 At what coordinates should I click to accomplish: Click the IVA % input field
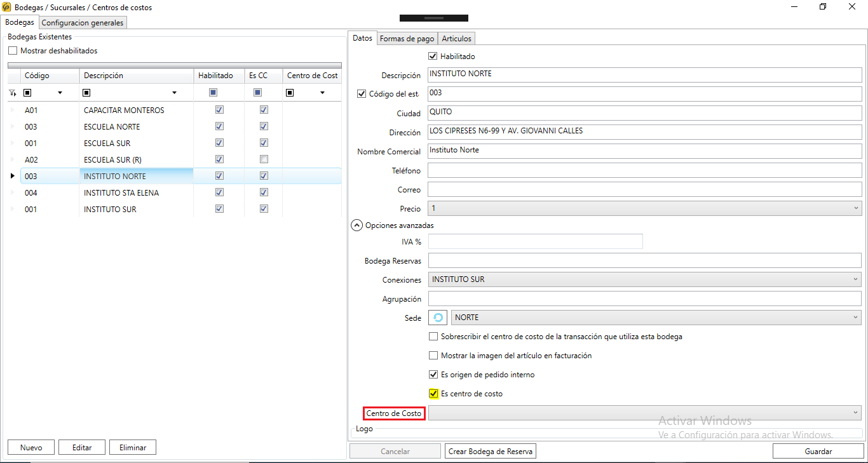coord(536,241)
